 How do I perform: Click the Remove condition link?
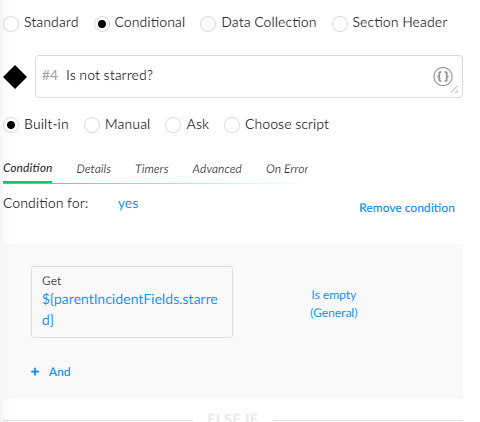407,208
